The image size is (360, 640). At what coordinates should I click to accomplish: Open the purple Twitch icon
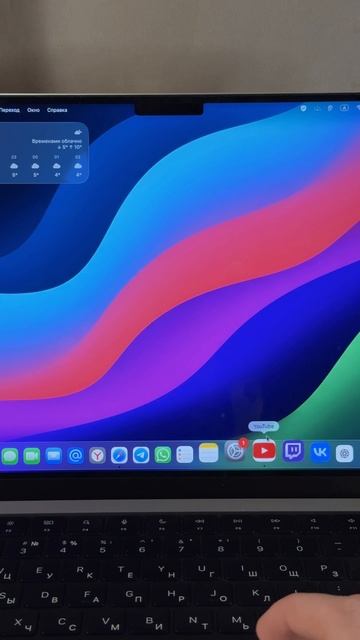[293, 451]
